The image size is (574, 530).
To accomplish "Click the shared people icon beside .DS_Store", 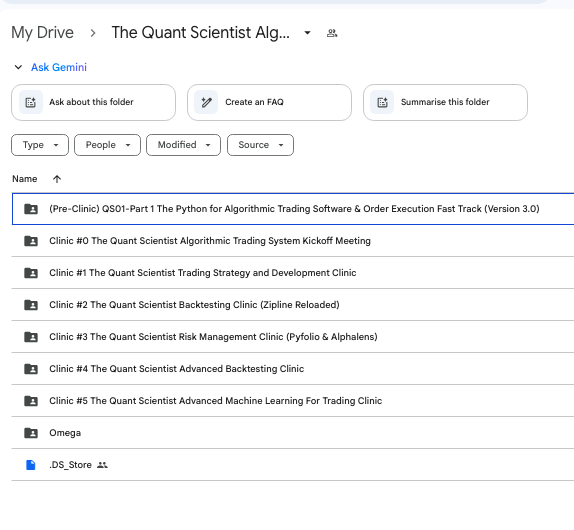I will (x=102, y=465).
